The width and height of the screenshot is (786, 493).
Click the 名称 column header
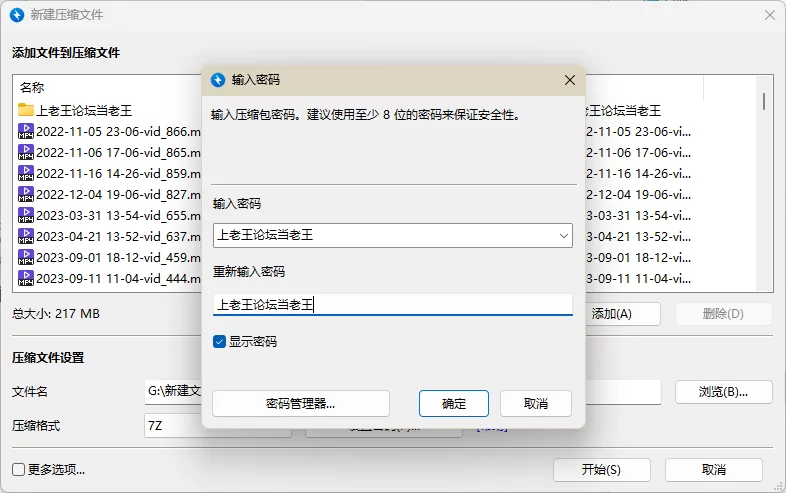[x=32, y=88]
